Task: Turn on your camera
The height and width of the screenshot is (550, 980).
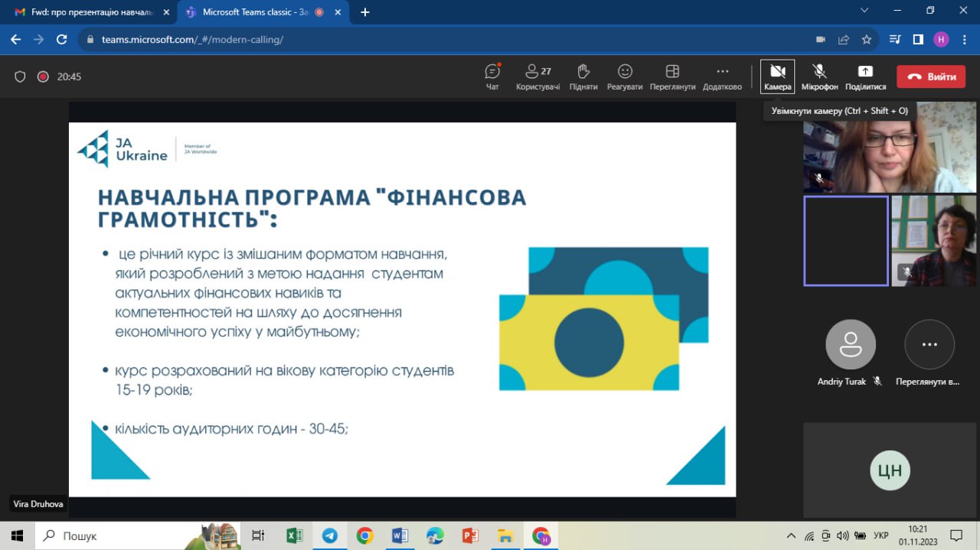Action: 777,76
